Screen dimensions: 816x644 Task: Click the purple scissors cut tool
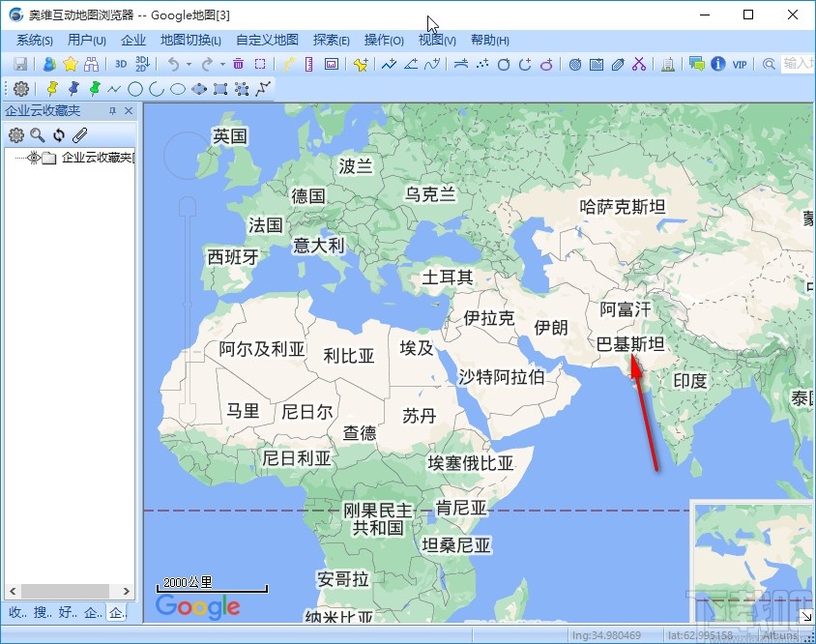tap(639, 64)
